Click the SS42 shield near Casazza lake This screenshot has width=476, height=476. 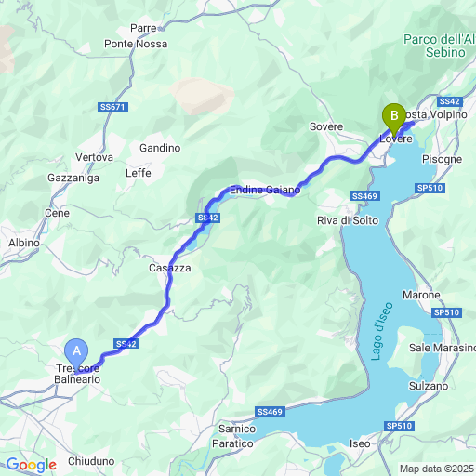pos(208,218)
